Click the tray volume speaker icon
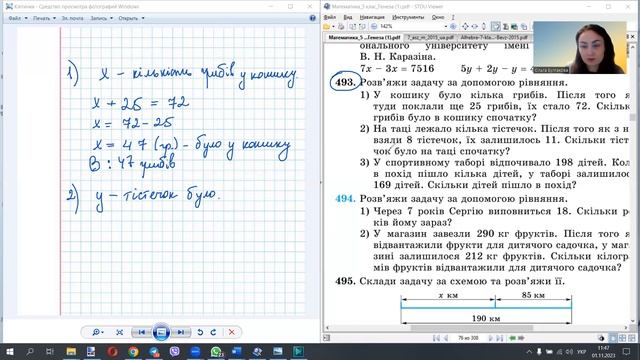Viewport: 640px width, 360px height. pyautogui.click(x=569, y=351)
